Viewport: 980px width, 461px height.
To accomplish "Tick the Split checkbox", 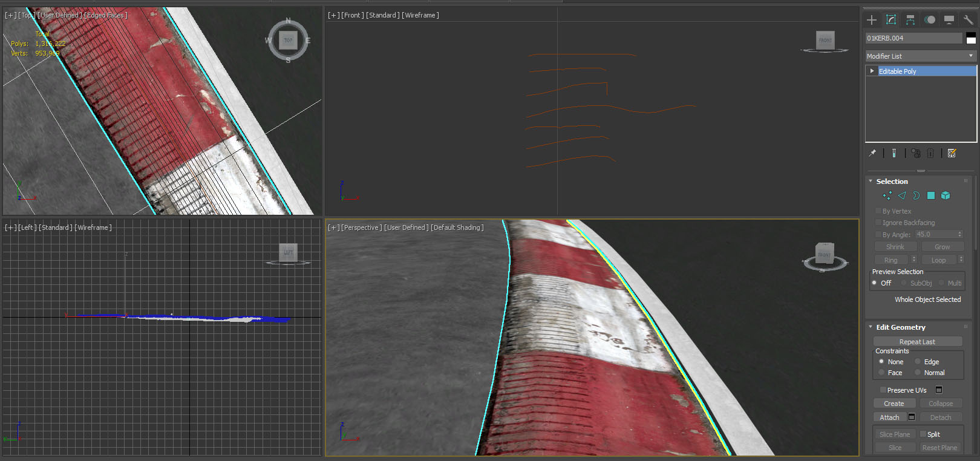I will click(x=923, y=434).
